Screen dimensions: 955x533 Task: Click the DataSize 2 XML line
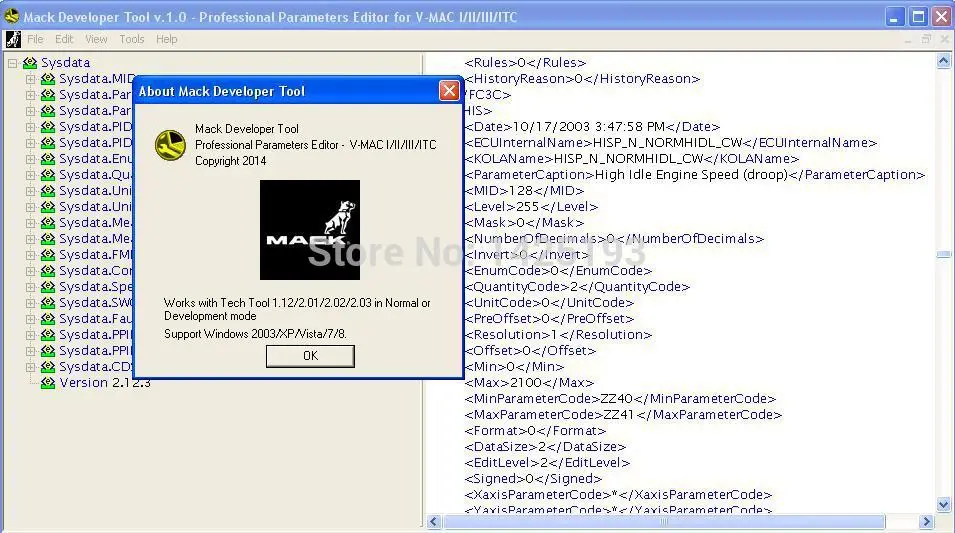[545, 447]
